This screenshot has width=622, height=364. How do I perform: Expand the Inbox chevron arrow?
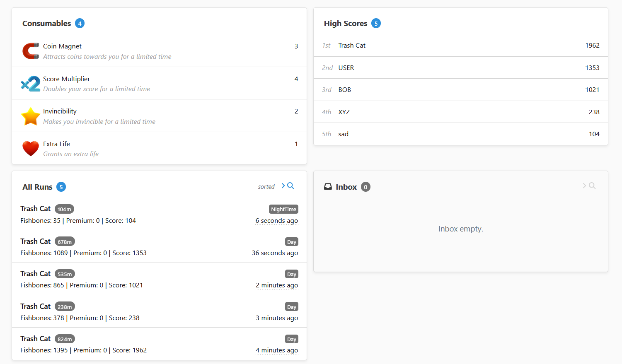coord(584,186)
